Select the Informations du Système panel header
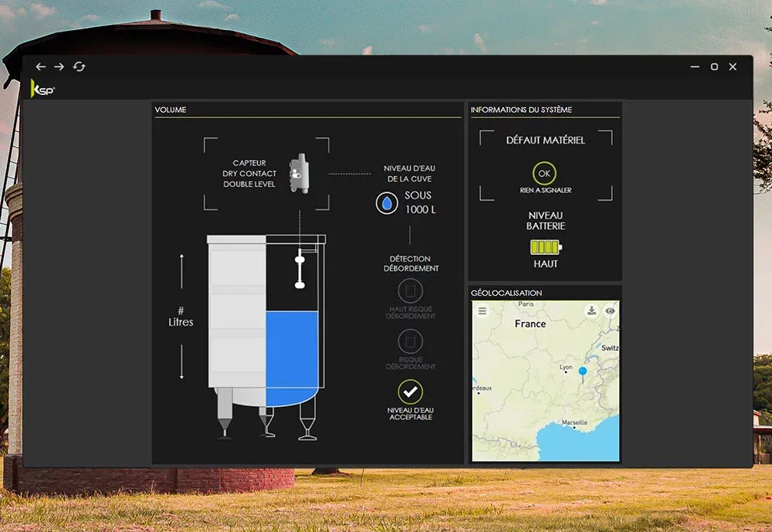Screen dimensions: 772x532 [x=521, y=110]
